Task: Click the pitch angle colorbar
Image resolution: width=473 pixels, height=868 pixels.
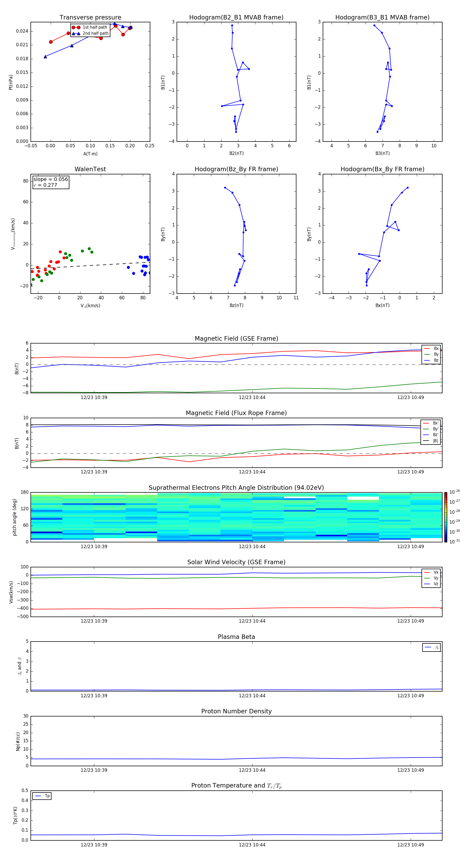Action: (446, 517)
